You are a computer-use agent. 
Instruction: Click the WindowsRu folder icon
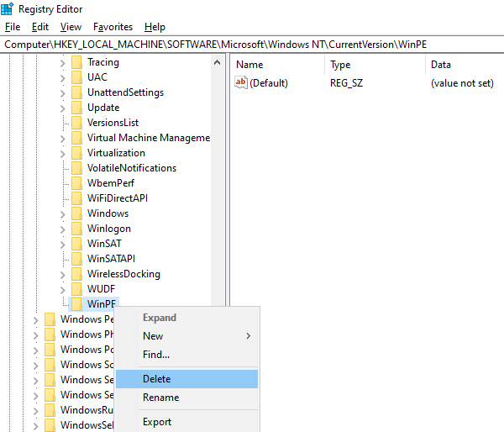coord(50,410)
